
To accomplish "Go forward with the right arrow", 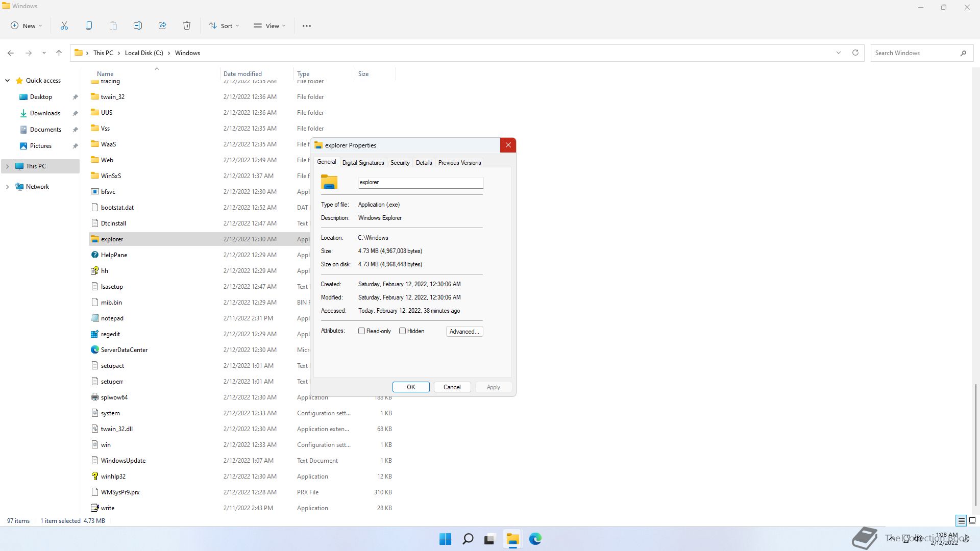I will tap(29, 53).
